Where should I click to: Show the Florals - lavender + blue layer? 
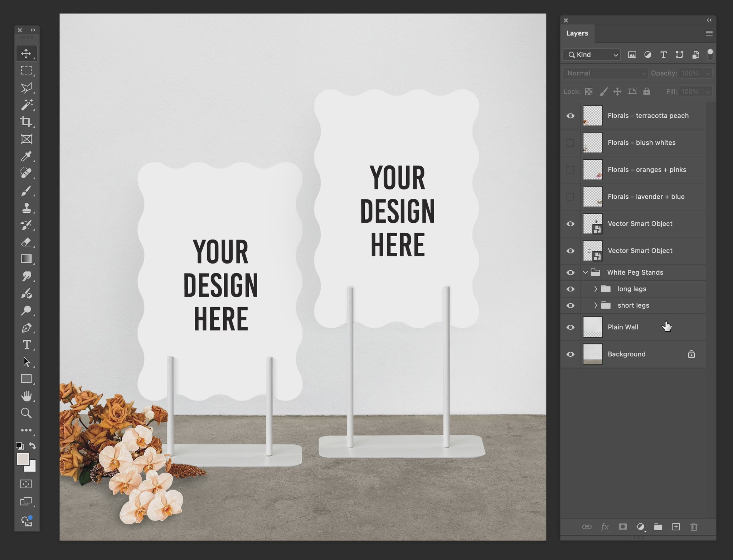pos(570,197)
